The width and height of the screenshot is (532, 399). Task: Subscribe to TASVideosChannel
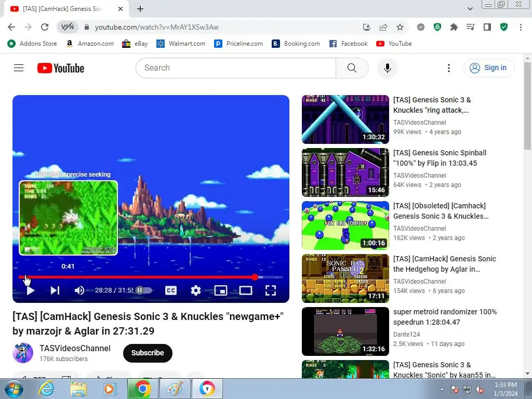148,353
